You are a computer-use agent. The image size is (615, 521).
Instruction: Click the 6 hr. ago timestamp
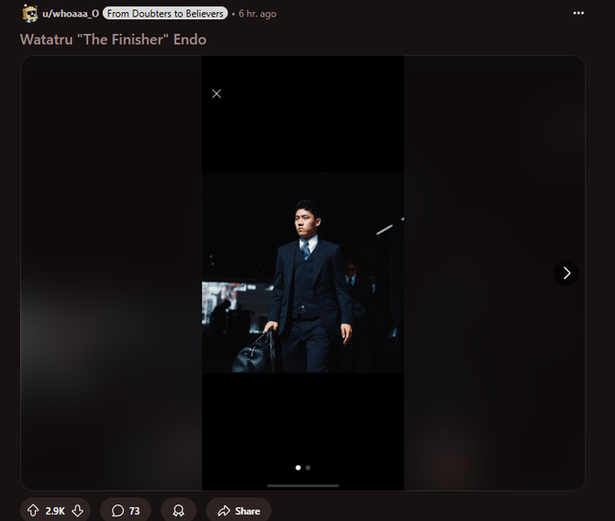257,14
